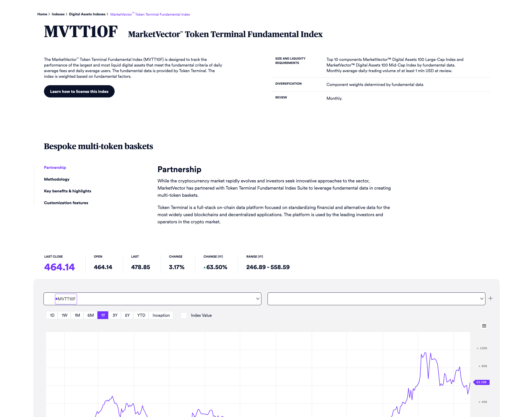Select the YTD time range
Viewport: 532px width, 417px height.
click(141, 315)
